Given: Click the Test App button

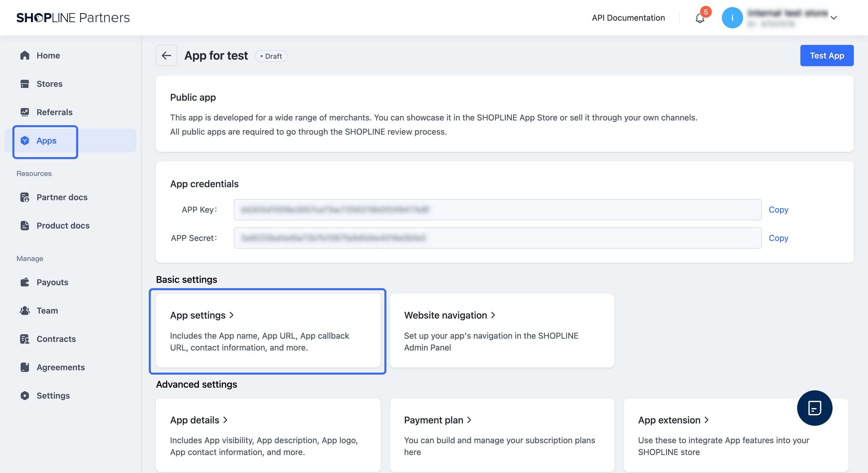Looking at the screenshot, I should (x=827, y=55).
